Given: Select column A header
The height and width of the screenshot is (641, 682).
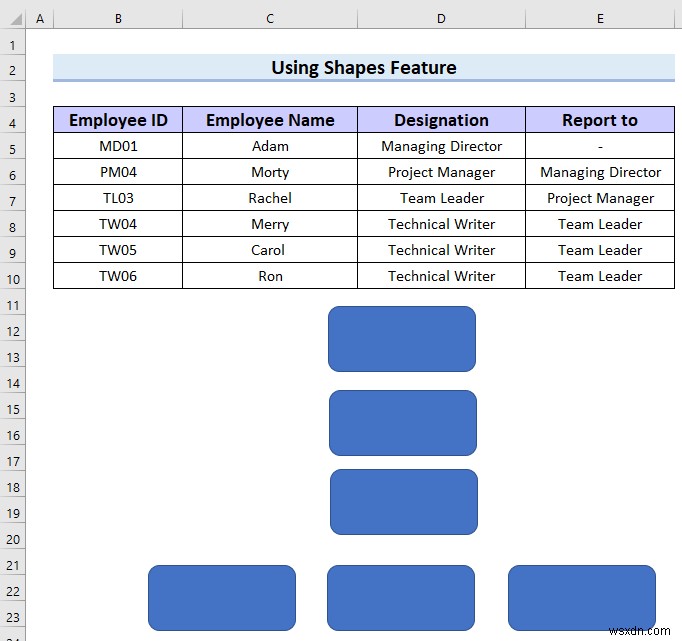Looking at the screenshot, I should point(40,19).
